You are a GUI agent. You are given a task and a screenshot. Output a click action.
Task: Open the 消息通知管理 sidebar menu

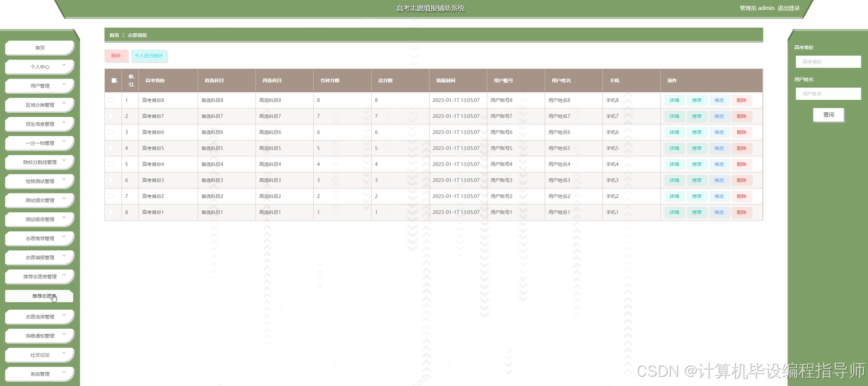click(40, 336)
